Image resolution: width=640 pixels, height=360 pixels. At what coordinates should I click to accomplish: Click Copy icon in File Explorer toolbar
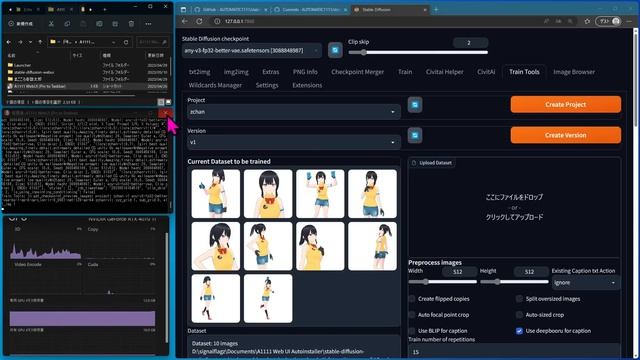click(67, 24)
